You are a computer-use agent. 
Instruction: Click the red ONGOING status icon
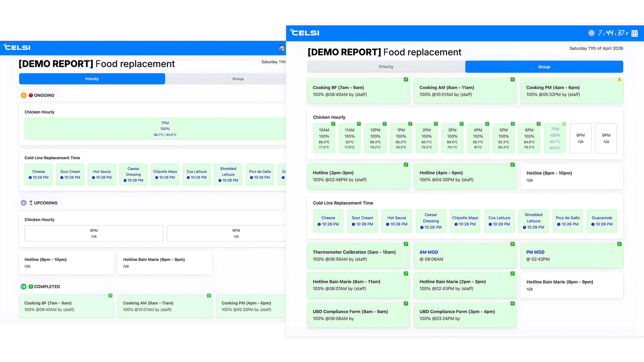click(31, 95)
